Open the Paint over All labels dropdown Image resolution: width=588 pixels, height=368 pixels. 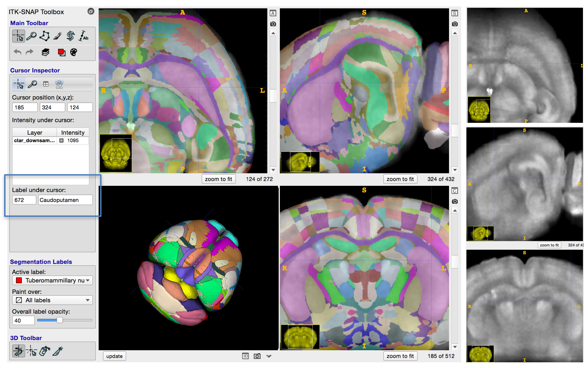tap(52, 300)
